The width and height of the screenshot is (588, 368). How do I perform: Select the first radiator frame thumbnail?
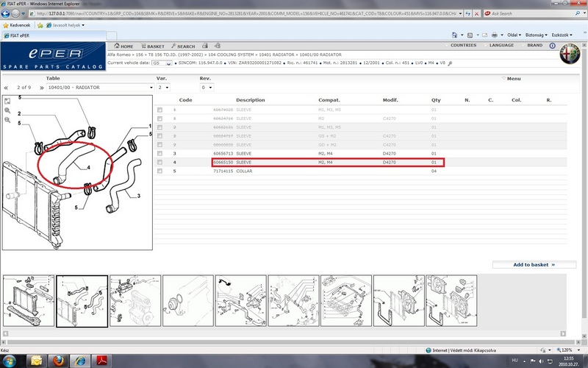coord(29,301)
